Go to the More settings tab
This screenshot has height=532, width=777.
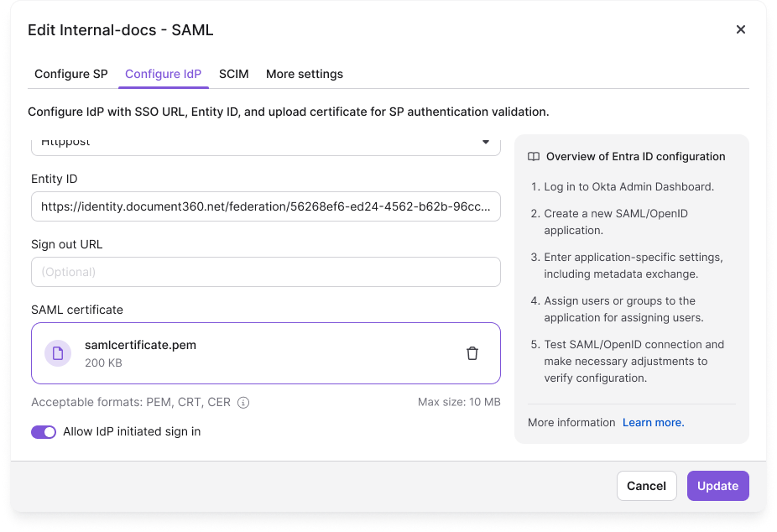[305, 74]
